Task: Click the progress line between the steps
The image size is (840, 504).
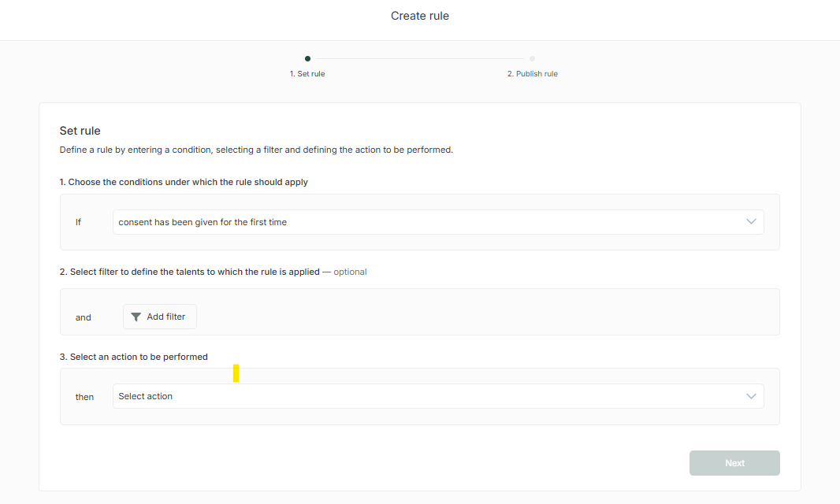Action: [419, 58]
